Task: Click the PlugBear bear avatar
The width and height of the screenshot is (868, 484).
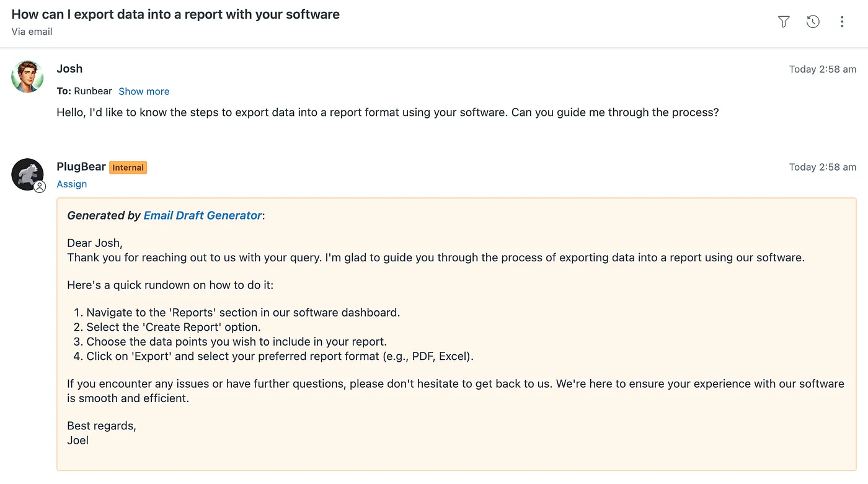Action: pos(27,174)
